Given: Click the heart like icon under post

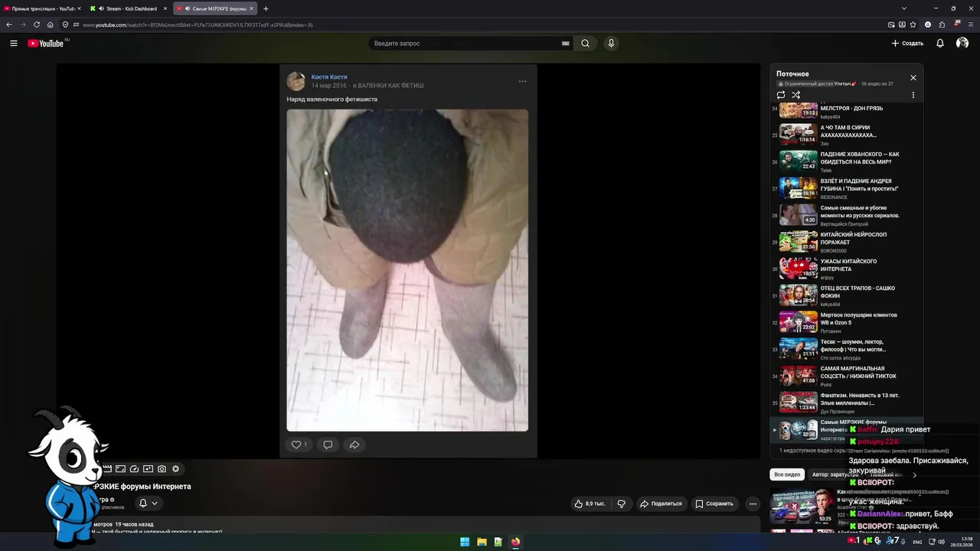Looking at the screenshot, I should click(x=296, y=445).
